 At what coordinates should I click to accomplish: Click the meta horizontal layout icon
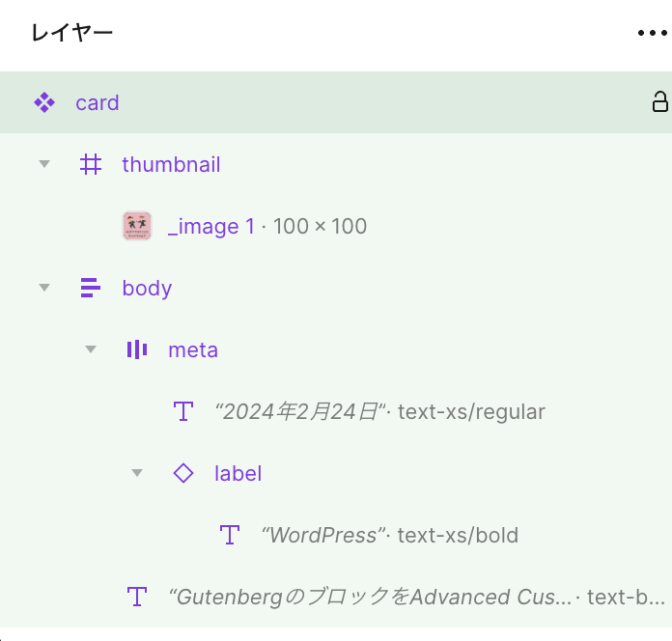[x=137, y=349]
